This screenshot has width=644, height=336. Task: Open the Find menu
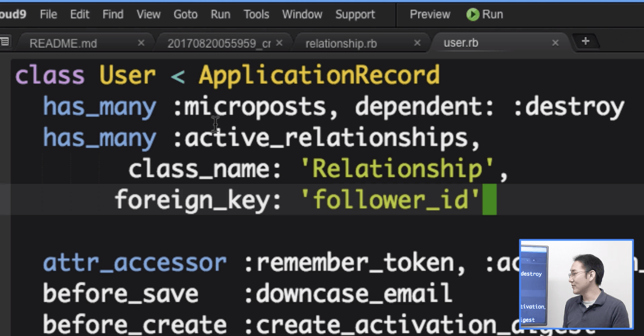pos(113,14)
